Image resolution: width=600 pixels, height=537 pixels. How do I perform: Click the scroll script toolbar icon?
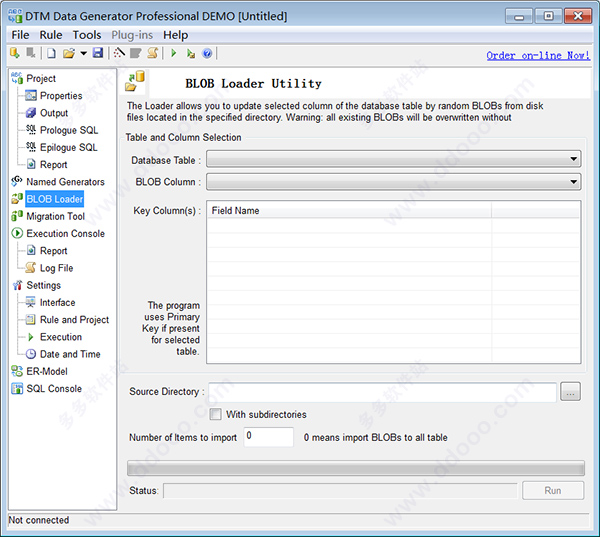tap(153, 53)
